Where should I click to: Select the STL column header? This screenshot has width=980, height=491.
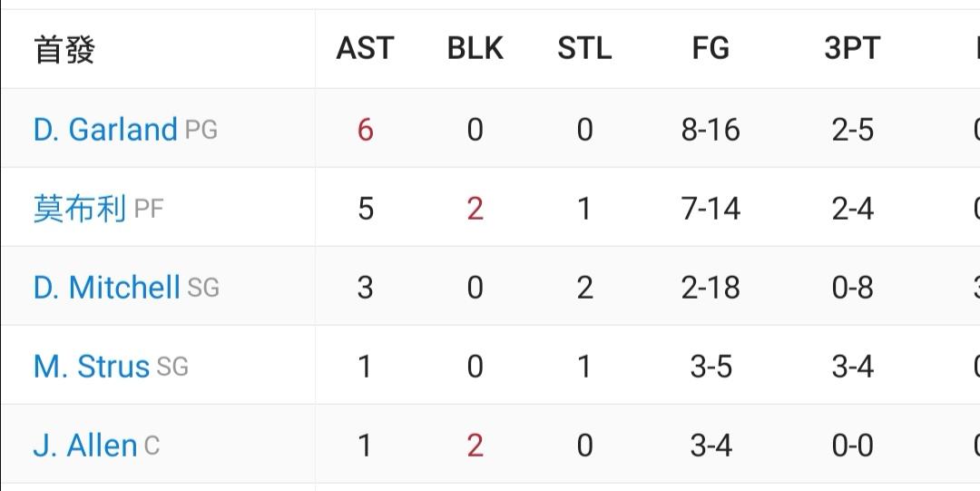(584, 49)
